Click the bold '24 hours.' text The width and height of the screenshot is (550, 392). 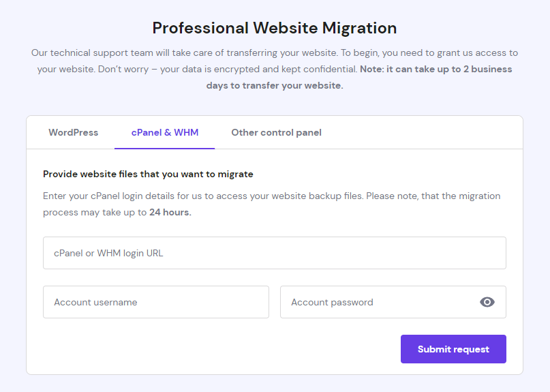tap(170, 212)
